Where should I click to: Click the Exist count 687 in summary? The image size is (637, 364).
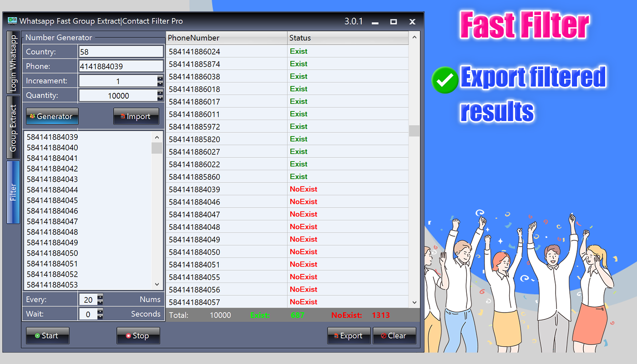pyautogui.click(x=297, y=315)
